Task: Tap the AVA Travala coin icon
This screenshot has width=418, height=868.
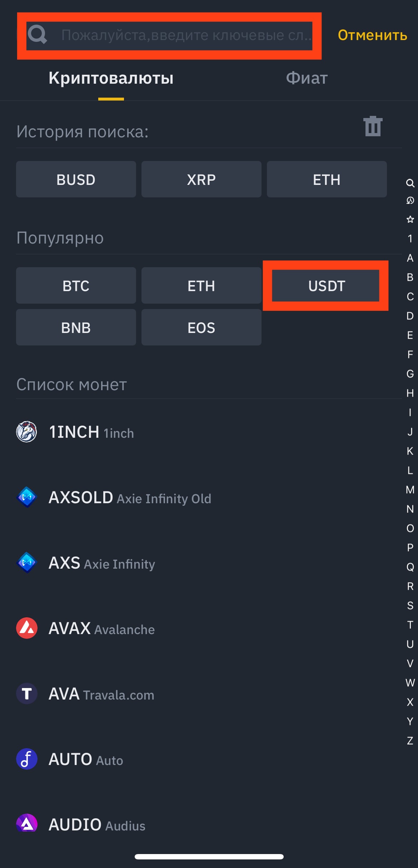Action: click(x=26, y=693)
